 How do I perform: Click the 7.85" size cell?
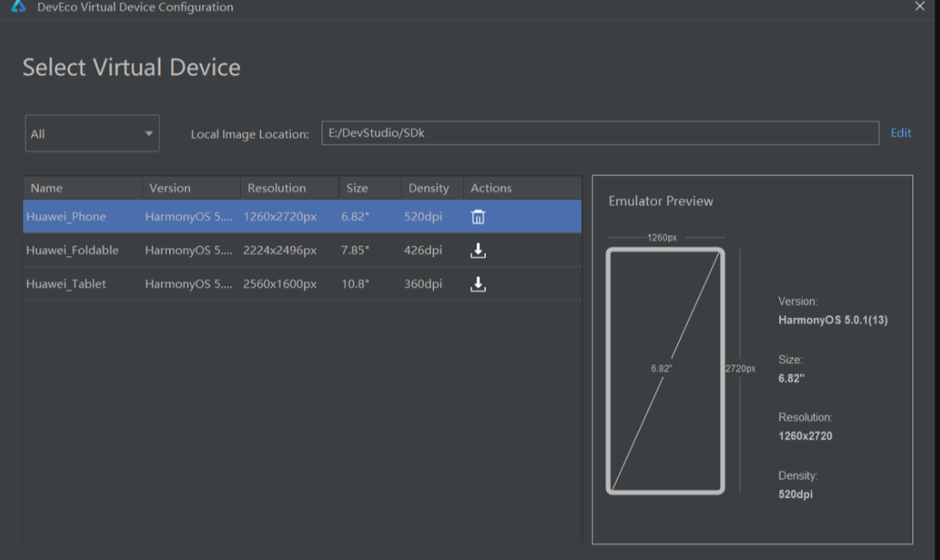pos(355,250)
